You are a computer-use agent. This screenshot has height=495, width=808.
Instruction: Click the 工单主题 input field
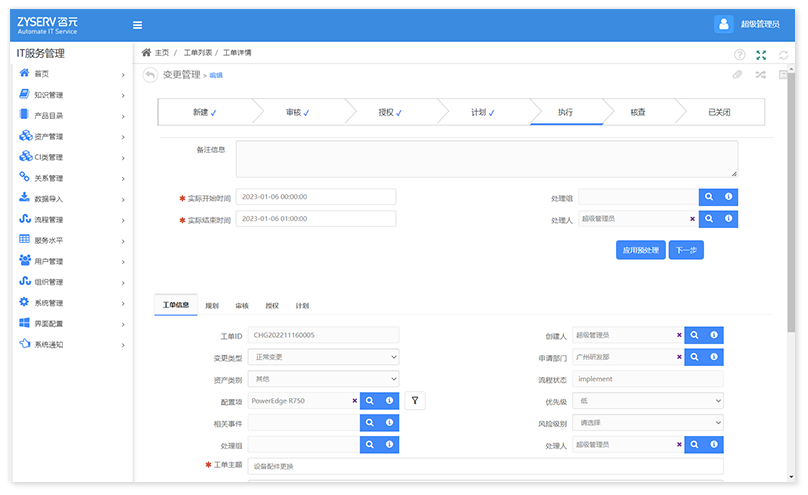[485, 466]
